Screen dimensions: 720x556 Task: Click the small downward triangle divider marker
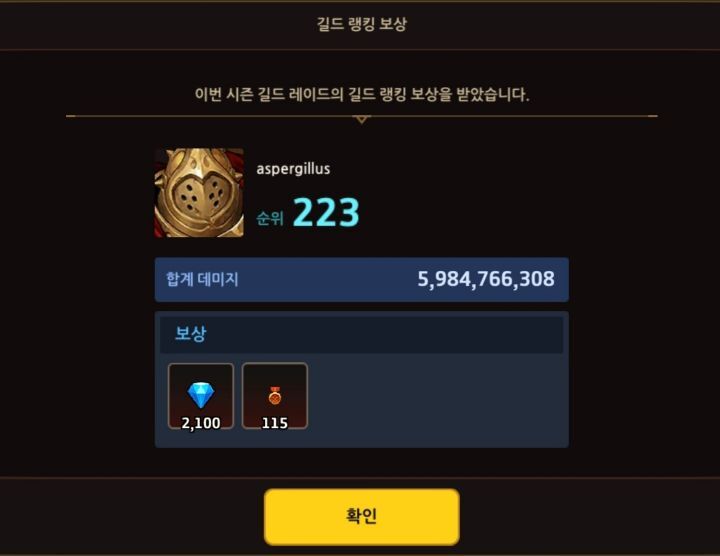tap(361, 119)
